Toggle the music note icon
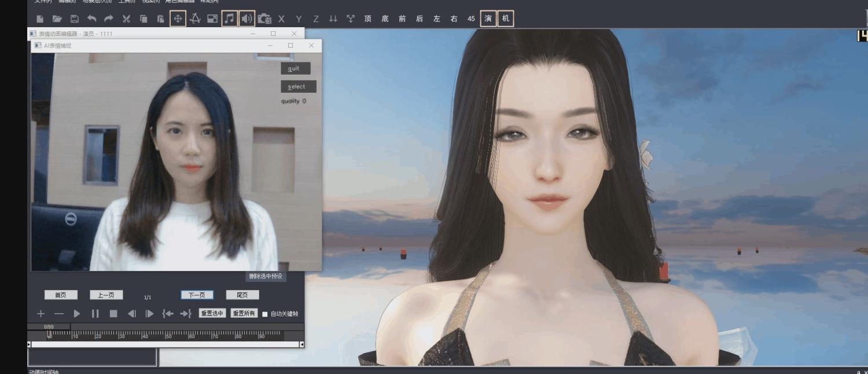 click(230, 19)
